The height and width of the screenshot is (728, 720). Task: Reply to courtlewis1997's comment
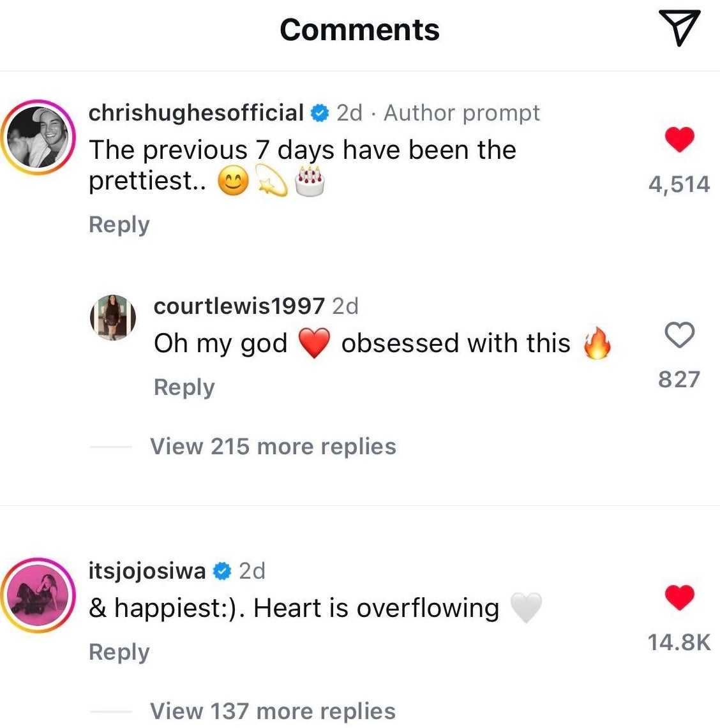[184, 387]
